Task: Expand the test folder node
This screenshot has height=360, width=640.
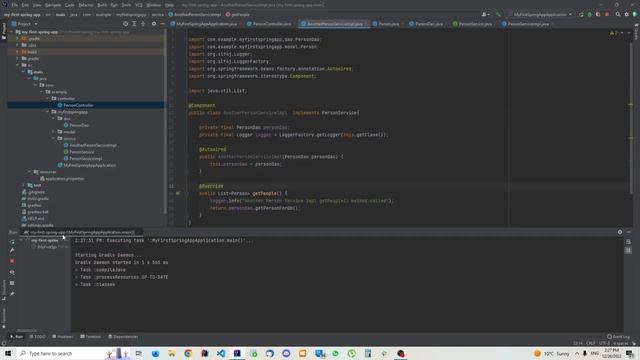Action: point(23,185)
